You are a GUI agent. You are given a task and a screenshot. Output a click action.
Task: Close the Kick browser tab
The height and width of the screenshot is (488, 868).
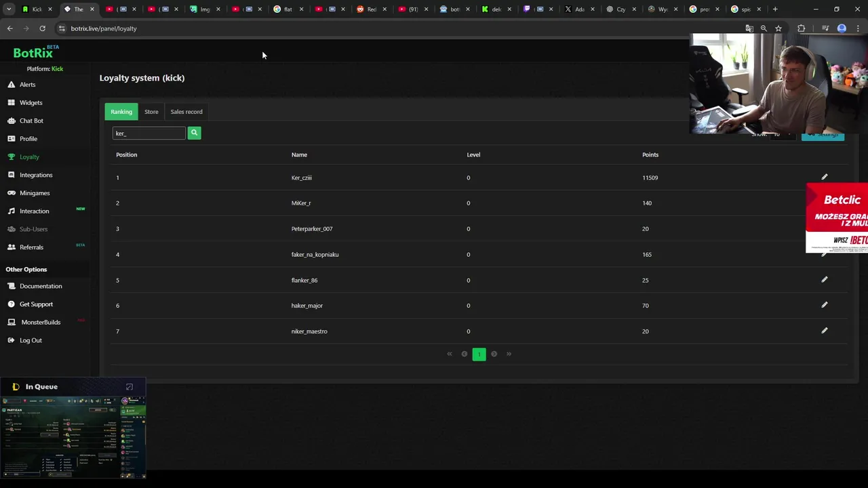50,9
